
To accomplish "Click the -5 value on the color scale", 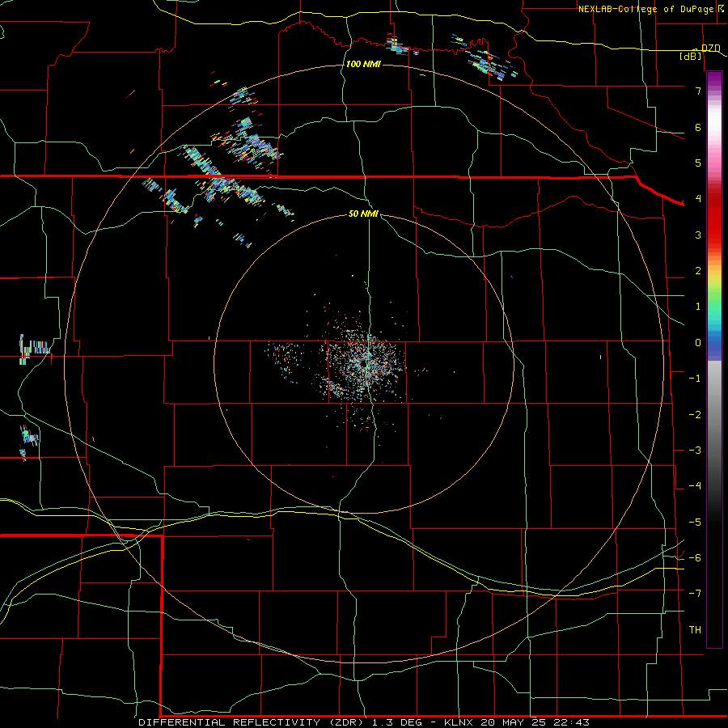I will click(x=695, y=523).
